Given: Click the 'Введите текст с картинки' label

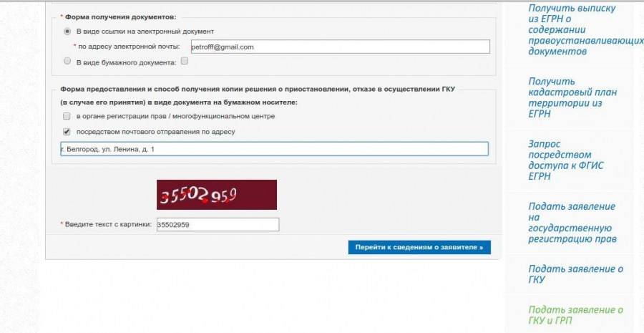Looking at the screenshot, I should (x=109, y=224).
